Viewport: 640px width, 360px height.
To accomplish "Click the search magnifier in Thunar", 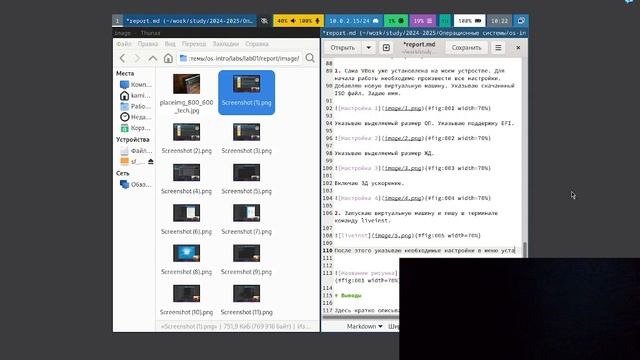I will click(310, 58).
